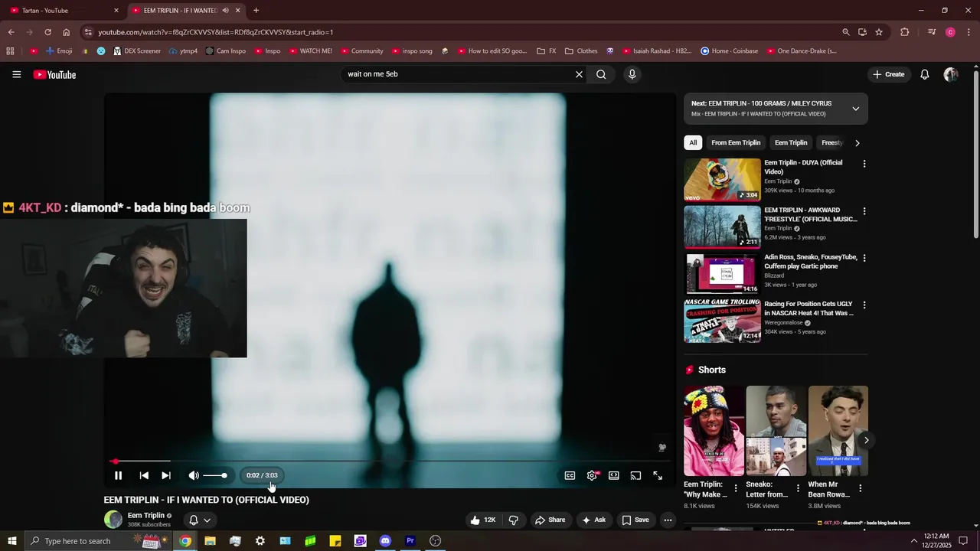This screenshot has width=980, height=551.
Task: Like the video (12K)
Action: click(483, 520)
